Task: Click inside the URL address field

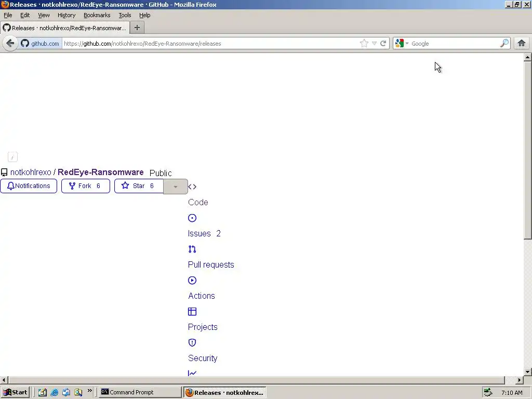Action: coord(210,44)
